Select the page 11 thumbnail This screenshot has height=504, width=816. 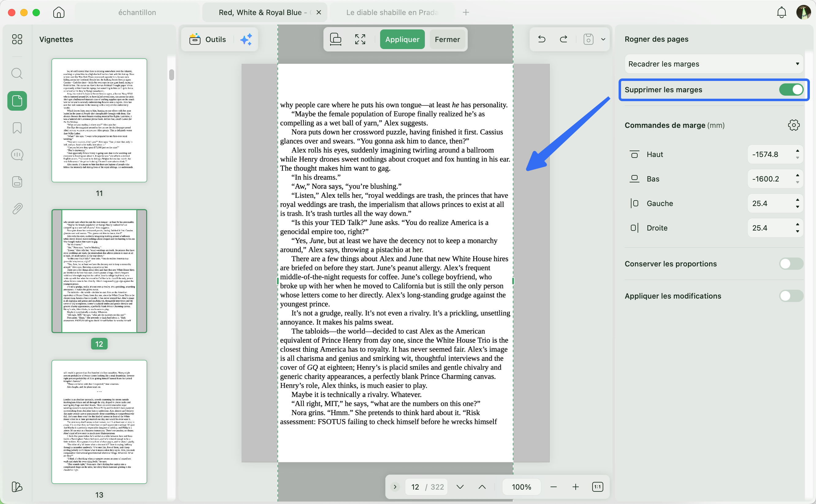(x=99, y=120)
